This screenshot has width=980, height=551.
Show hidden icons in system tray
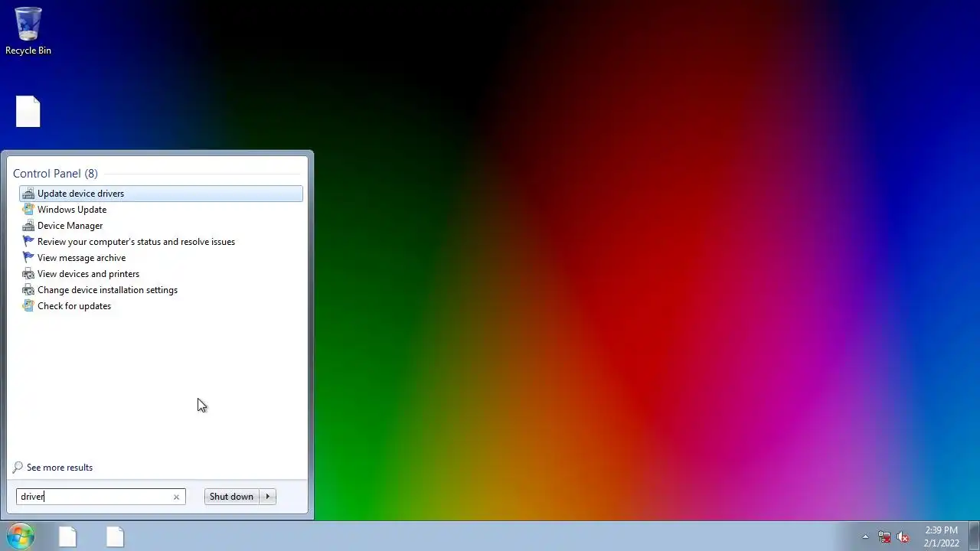(865, 537)
